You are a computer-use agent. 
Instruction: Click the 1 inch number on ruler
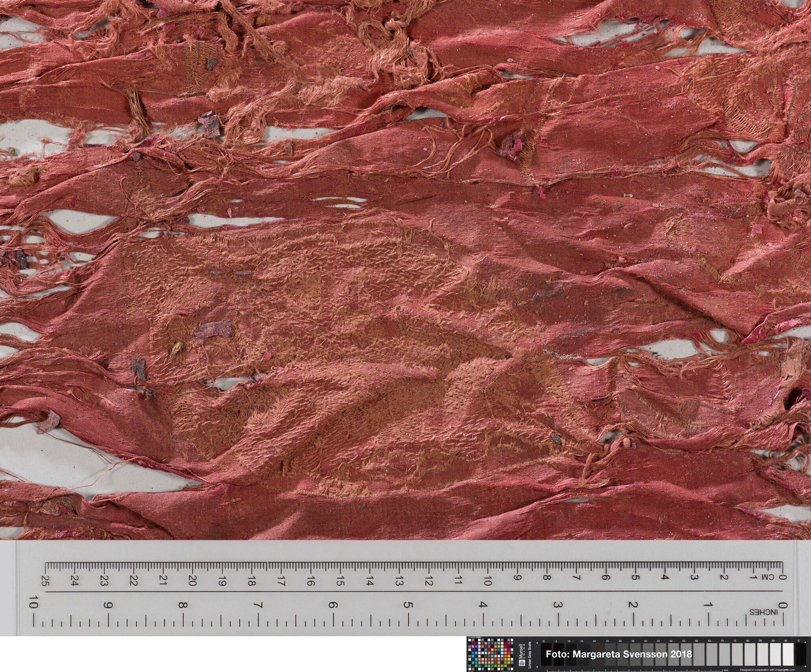coord(708,606)
